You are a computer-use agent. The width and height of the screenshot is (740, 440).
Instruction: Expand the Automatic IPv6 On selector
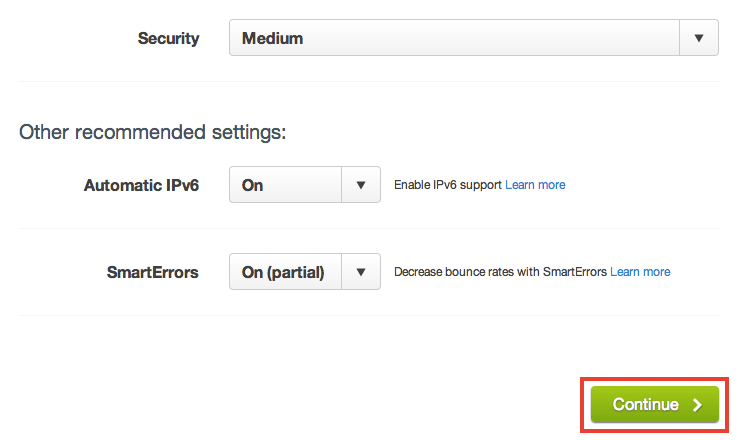click(x=305, y=185)
